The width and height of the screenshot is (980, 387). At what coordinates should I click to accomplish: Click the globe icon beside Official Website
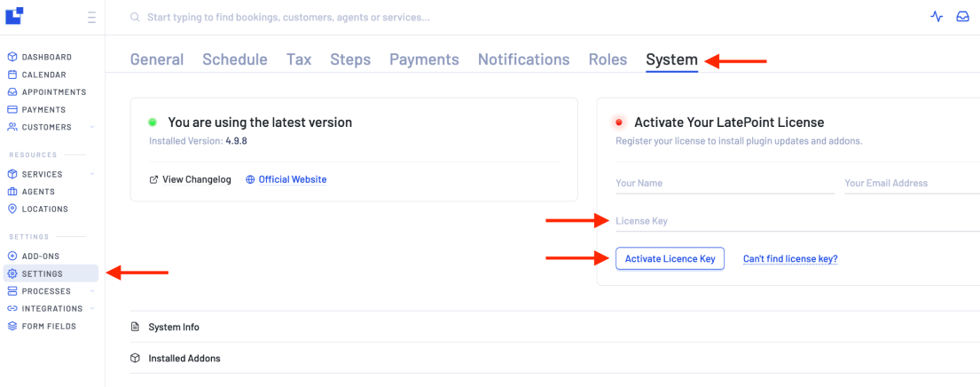pyautogui.click(x=250, y=179)
